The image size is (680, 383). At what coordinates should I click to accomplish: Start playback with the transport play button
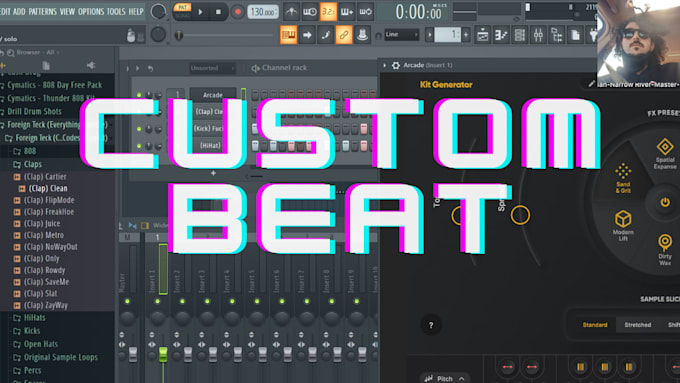(200, 12)
